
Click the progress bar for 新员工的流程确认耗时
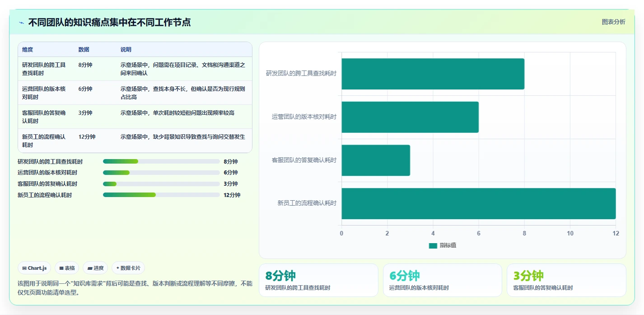tap(161, 195)
